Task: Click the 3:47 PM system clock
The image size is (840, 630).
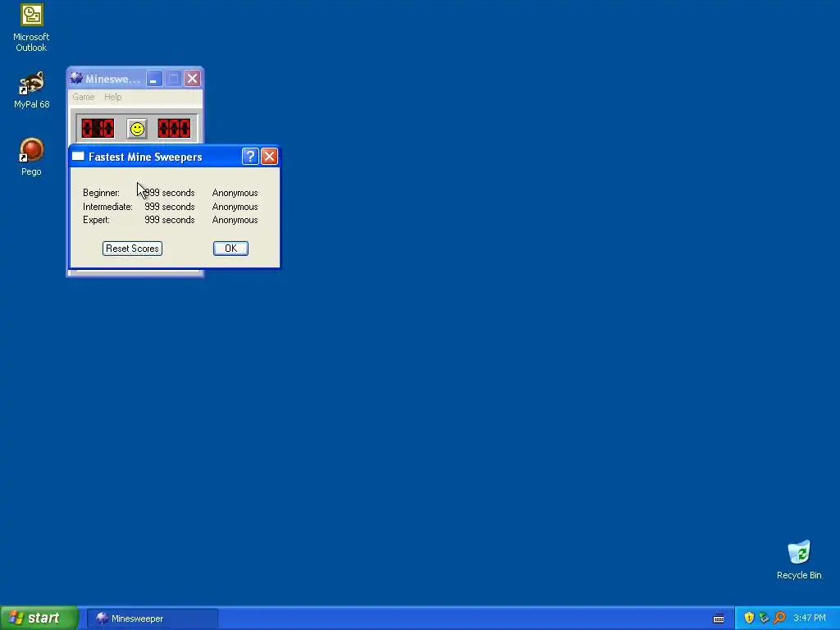Action: (x=810, y=619)
